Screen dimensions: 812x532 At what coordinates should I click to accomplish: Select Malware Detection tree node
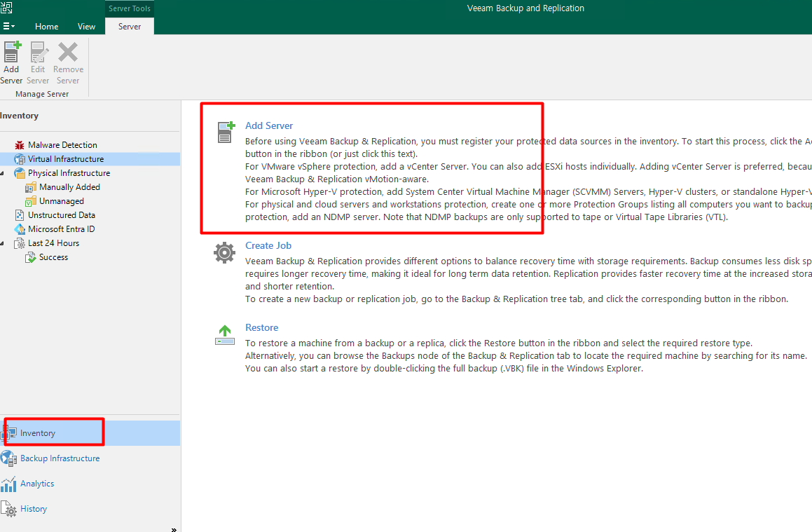(x=62, y=145)
